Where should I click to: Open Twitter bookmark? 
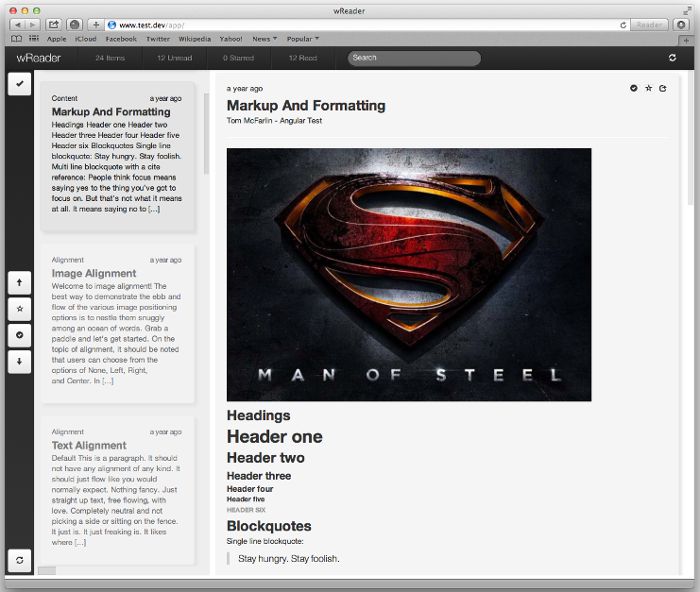click(x=158, y=39)
